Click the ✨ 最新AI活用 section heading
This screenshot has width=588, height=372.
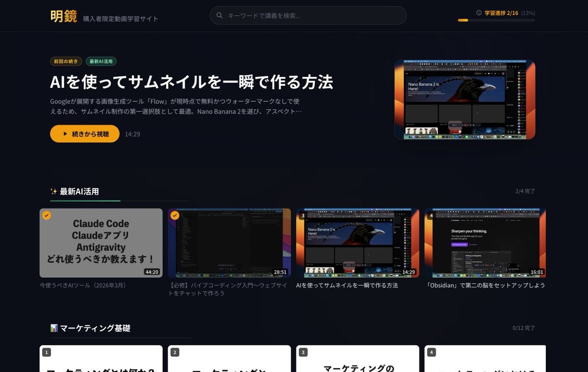74,191
